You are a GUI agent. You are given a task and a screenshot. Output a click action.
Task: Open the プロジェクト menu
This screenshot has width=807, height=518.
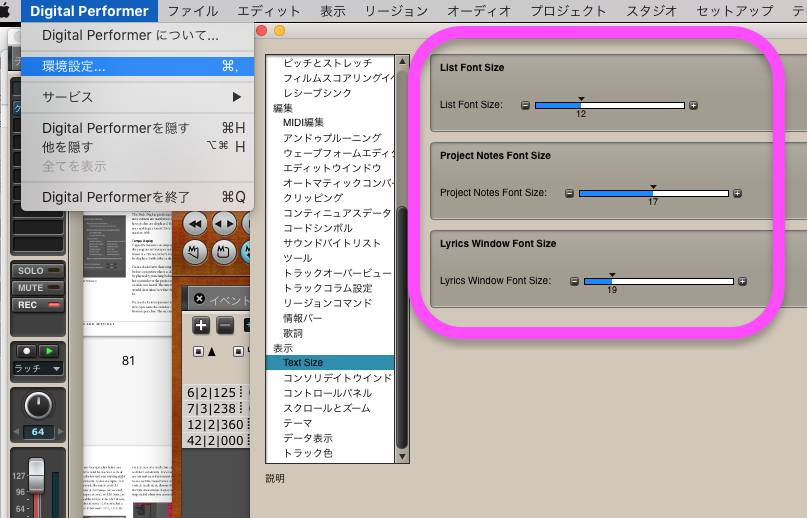(x=568, y=11)
